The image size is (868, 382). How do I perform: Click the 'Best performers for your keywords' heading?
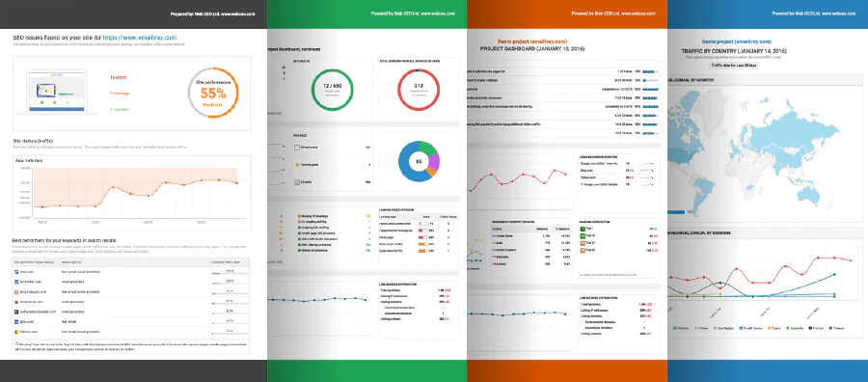(65, 240)
